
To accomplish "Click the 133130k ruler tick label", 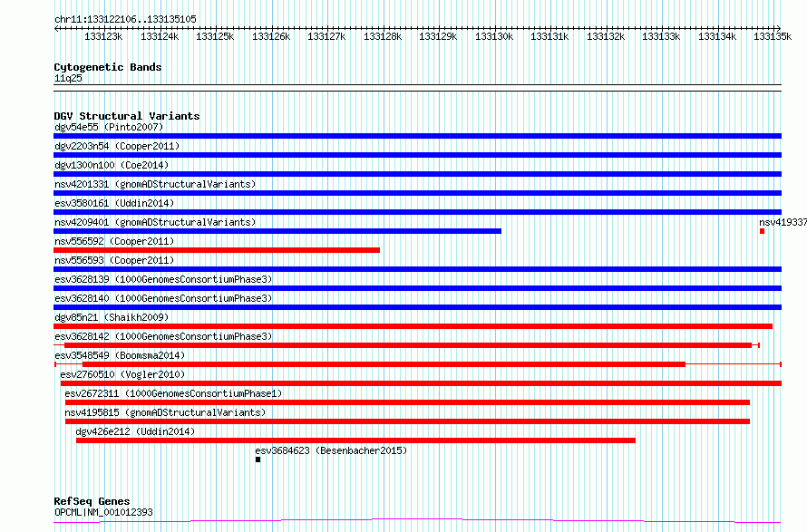I will 494,36.
